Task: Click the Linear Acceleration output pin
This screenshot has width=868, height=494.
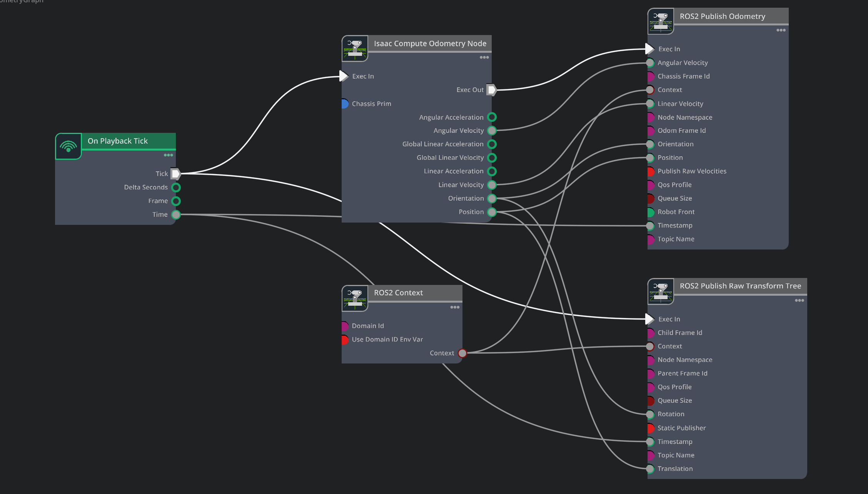Action: pos(492,171)
